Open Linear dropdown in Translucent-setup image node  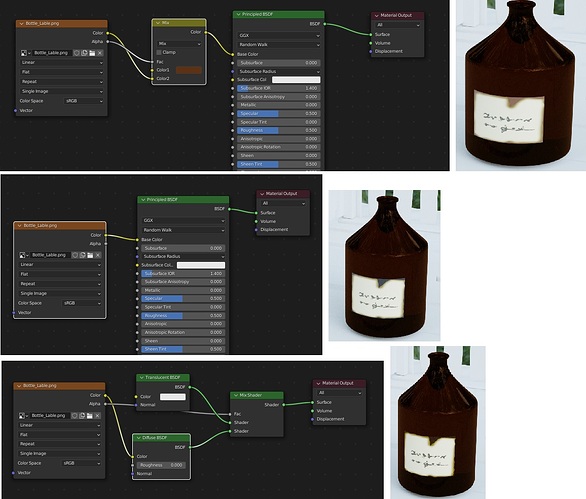click(x=59, y=425)
